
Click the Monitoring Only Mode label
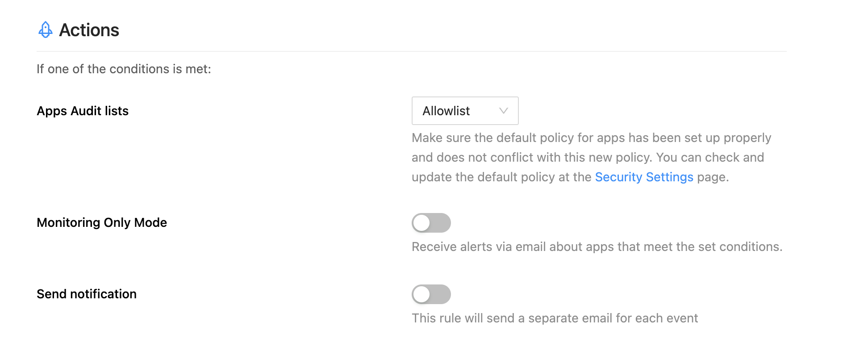[102, 222]
